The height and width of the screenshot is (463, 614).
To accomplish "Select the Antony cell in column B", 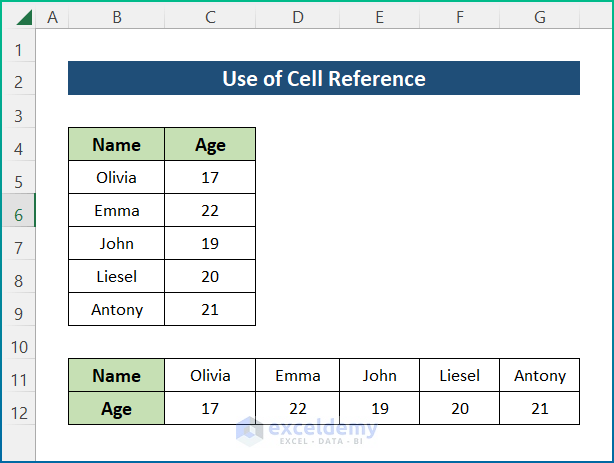I will tap(116, 309).
